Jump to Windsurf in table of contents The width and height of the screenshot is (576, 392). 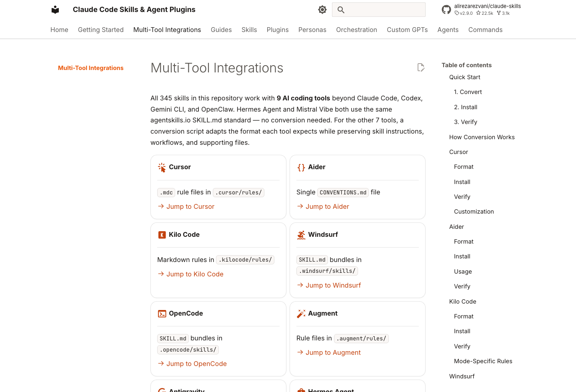pyautogui.click(x=462, y=376)
